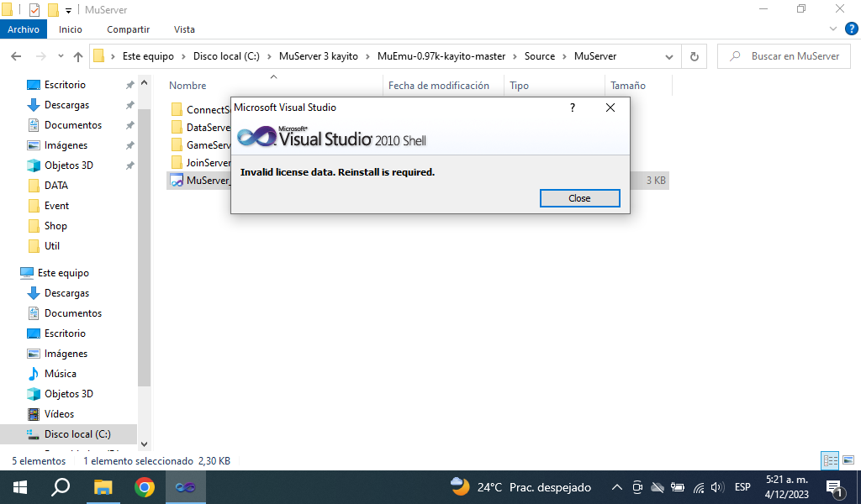This screenshot has width=861, height=504.
Task: Click the Buscar en MuServer search box
Action: 784,56
